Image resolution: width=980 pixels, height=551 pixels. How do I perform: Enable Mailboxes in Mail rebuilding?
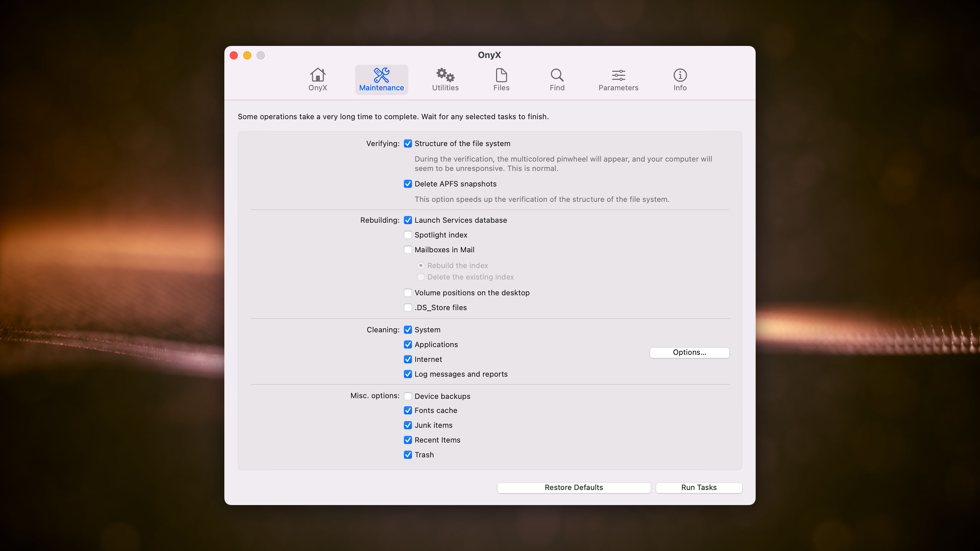coord(408,250)
